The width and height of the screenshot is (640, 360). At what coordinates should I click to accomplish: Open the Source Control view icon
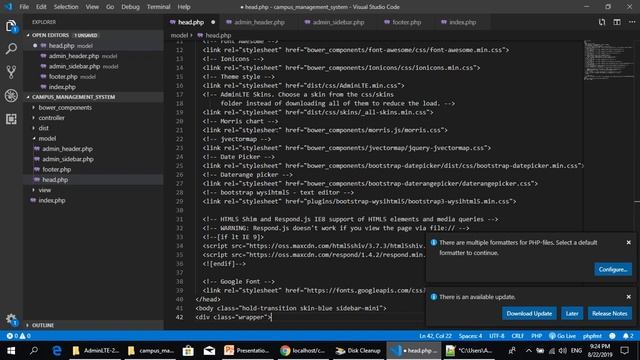pyautogui.click(x=11, y=72)
